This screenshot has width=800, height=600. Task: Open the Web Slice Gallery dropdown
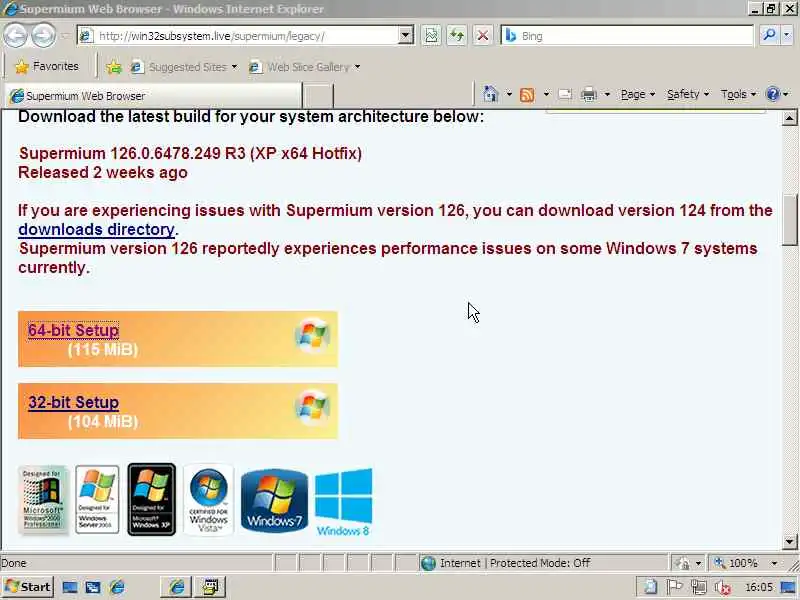coord(357,67)
